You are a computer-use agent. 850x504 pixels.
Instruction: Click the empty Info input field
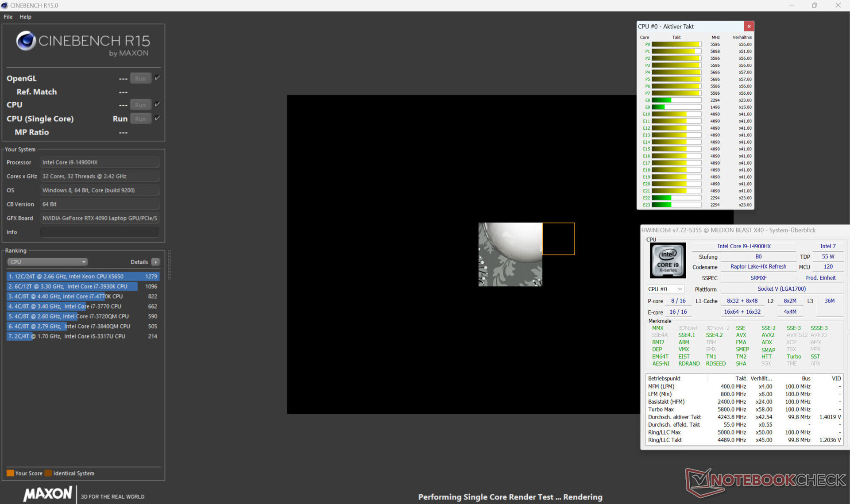click(x=100, y=232)
